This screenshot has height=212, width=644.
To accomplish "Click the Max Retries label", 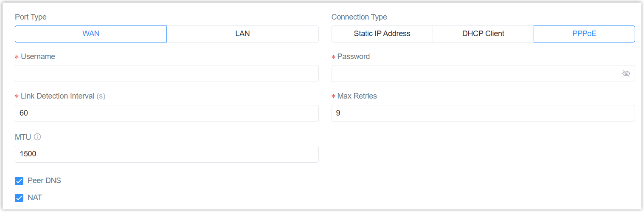I will pyautogui.click(x=357, y=96).
